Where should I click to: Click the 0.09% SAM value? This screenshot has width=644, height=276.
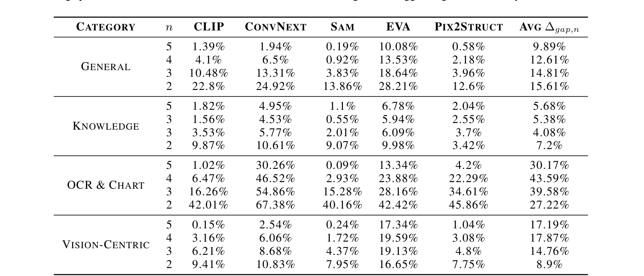tap(342, 165)
